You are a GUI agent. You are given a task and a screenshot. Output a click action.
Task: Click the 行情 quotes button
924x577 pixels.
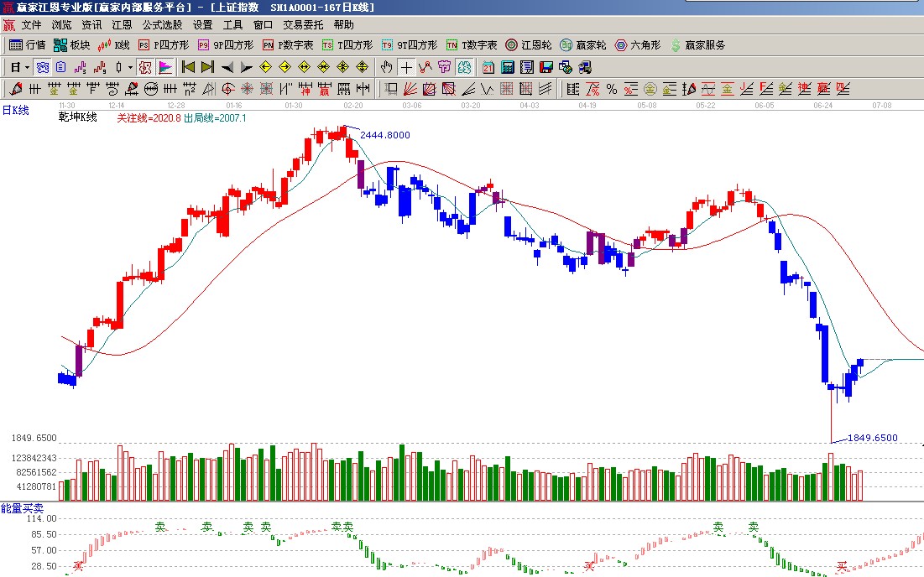(x=27, y=45)
